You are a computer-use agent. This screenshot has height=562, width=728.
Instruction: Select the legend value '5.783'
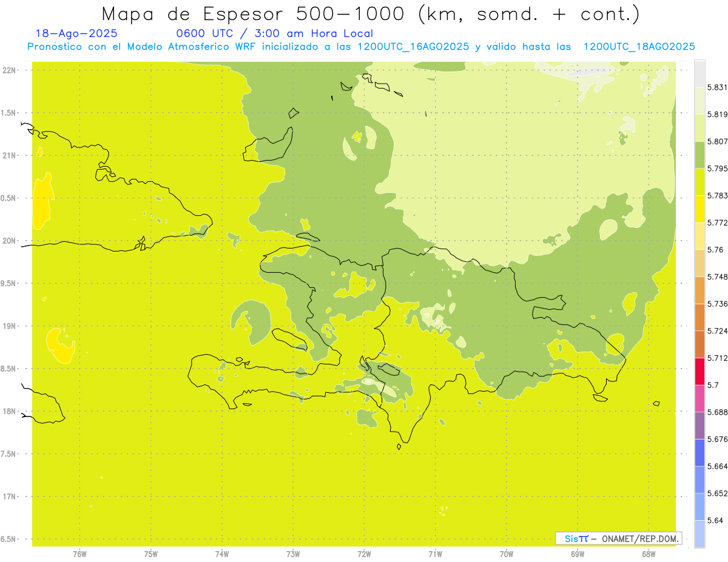coord(717,196)
